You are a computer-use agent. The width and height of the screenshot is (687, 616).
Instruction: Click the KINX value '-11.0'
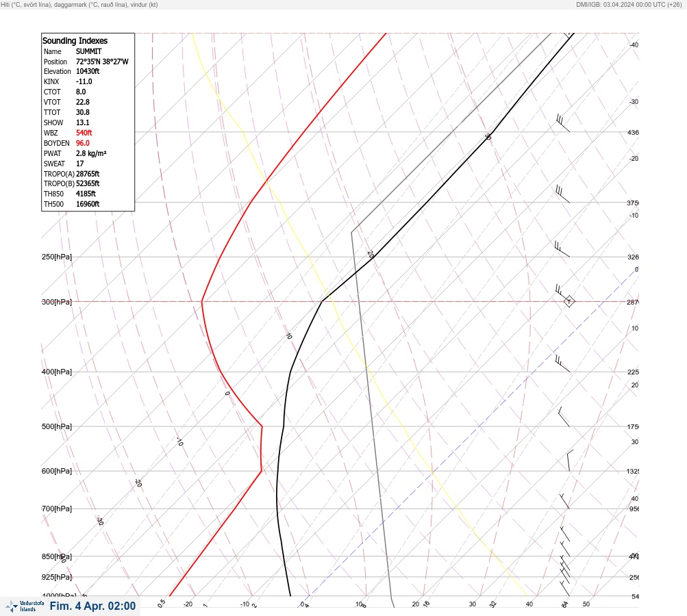point(84,81)
